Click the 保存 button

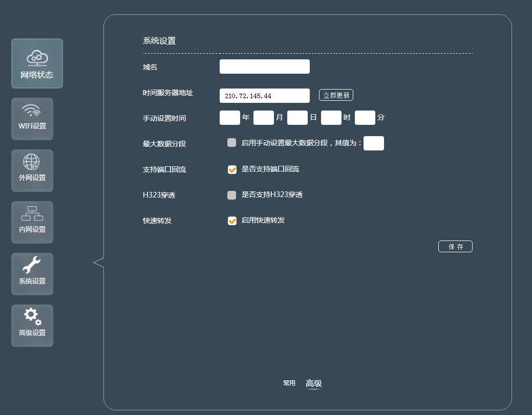[x=455, y=246]
